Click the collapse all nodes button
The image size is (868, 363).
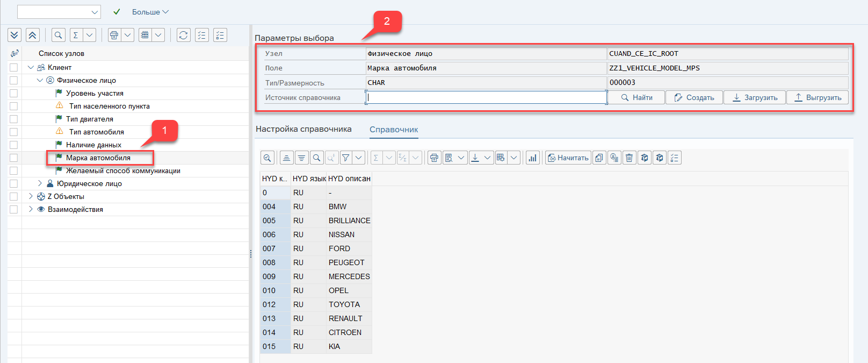pos(32,35)
